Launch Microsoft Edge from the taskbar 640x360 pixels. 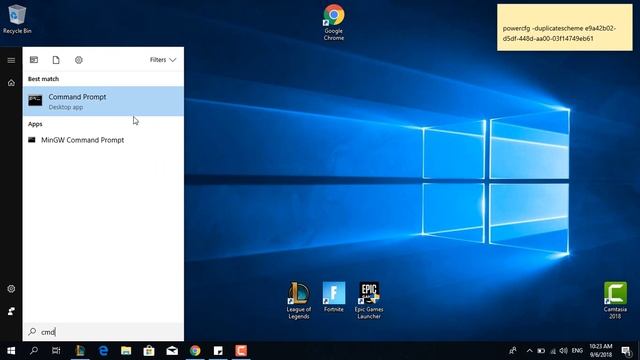point(103,351)
